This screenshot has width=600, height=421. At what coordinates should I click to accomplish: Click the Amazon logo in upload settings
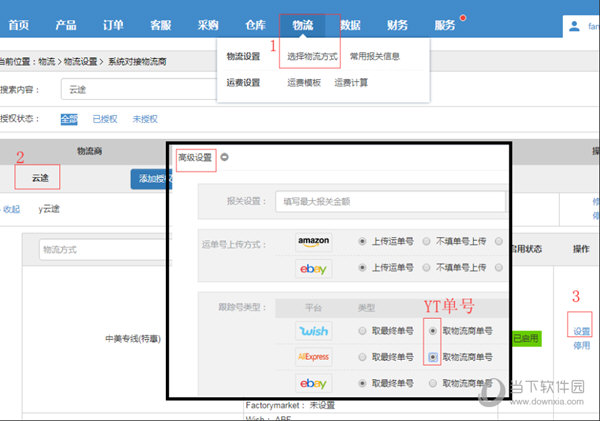tap(313, 241)
